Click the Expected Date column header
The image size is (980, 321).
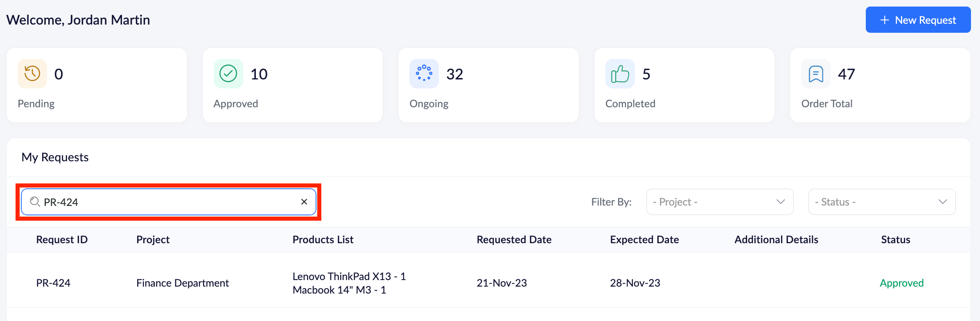tap(644, 240)
